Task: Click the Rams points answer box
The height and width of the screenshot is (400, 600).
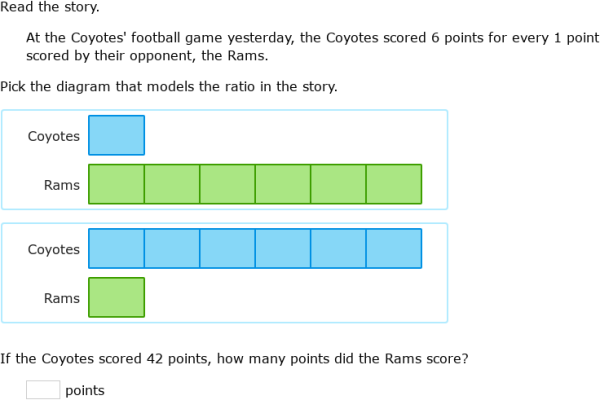Action: point(43,390)
